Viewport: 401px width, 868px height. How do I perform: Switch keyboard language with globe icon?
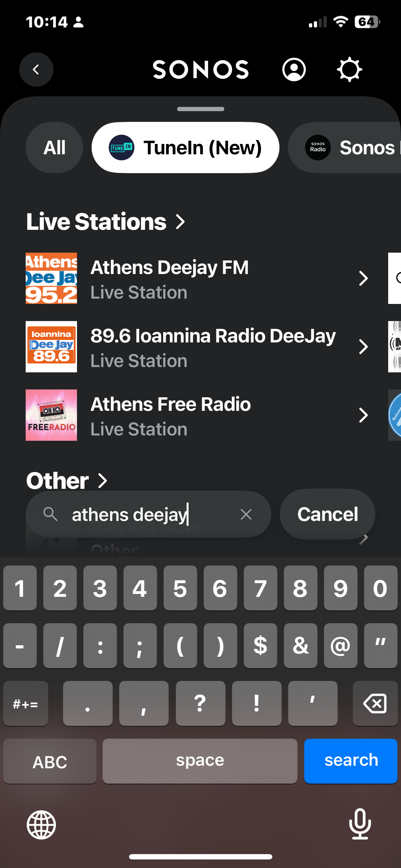[41, 825]
